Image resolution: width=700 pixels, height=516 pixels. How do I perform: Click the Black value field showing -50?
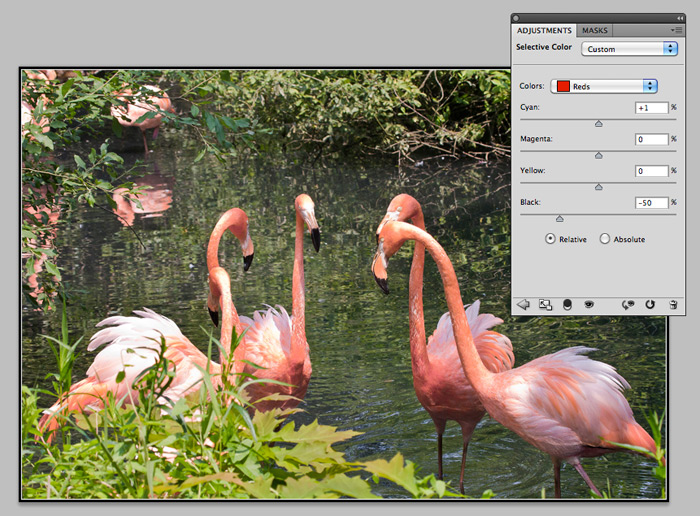pos(651,203)
